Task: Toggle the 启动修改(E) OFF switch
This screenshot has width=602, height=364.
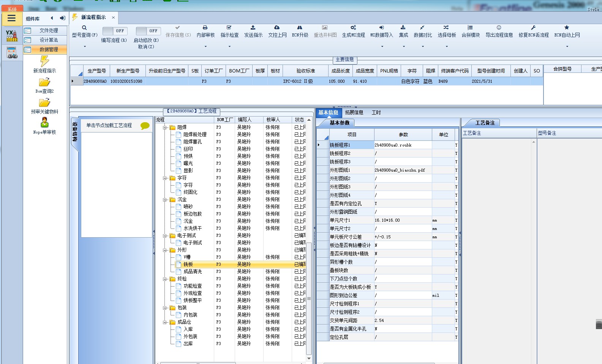Action: coord(148,31)
